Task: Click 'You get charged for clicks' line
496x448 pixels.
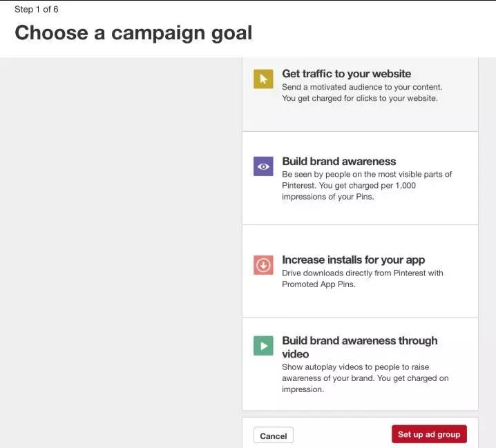Action: point(359,98)
